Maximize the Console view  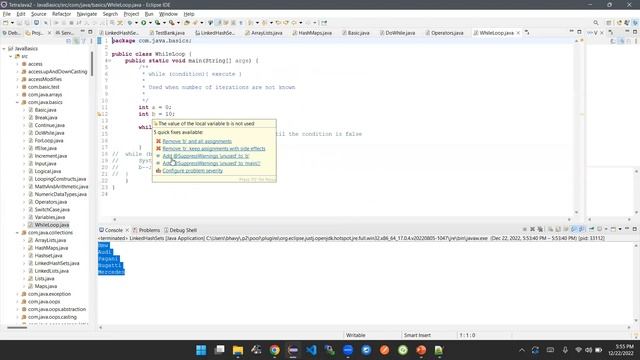[635, 229]
